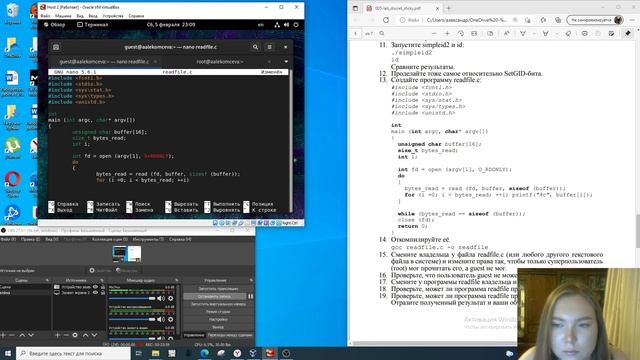Click the PDF page number field
Image resolution: width=640 pixels, height=360 pixels.
point(356,33)
